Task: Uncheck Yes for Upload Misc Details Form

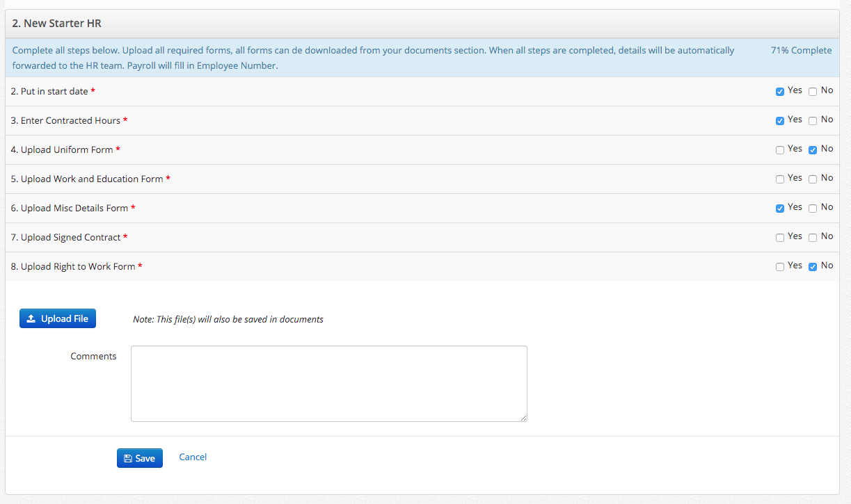Action: pos(780,209)
